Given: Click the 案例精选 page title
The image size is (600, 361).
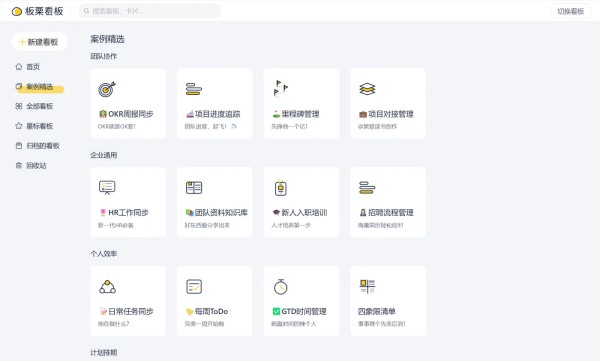Looking at the screenshot, I should (x=108, y=39).
